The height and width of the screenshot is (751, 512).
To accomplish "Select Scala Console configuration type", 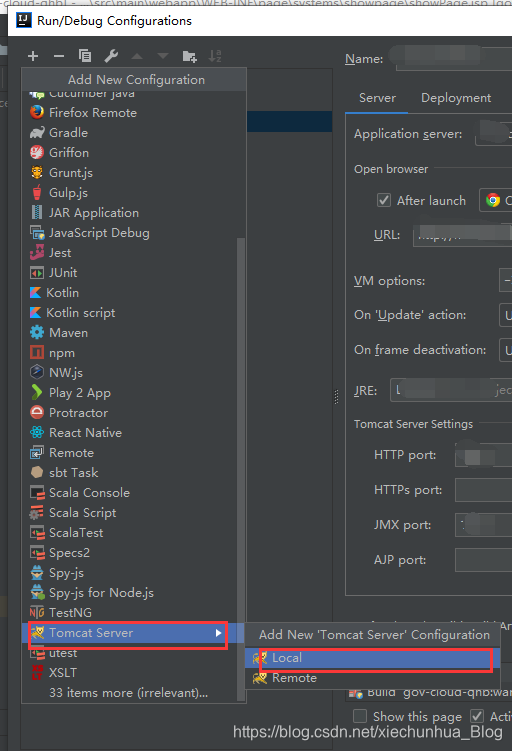I will pos(130,493).
